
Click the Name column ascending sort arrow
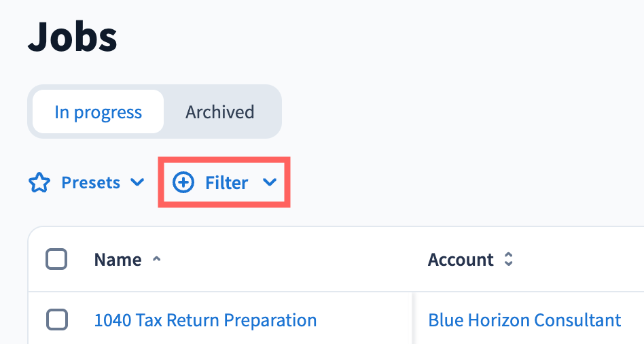[x=157, y=259]
